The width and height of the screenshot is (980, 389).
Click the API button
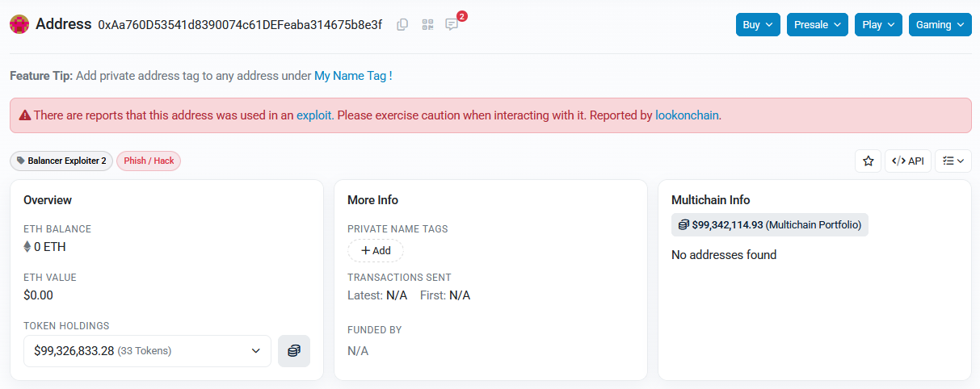pos(908,161)
